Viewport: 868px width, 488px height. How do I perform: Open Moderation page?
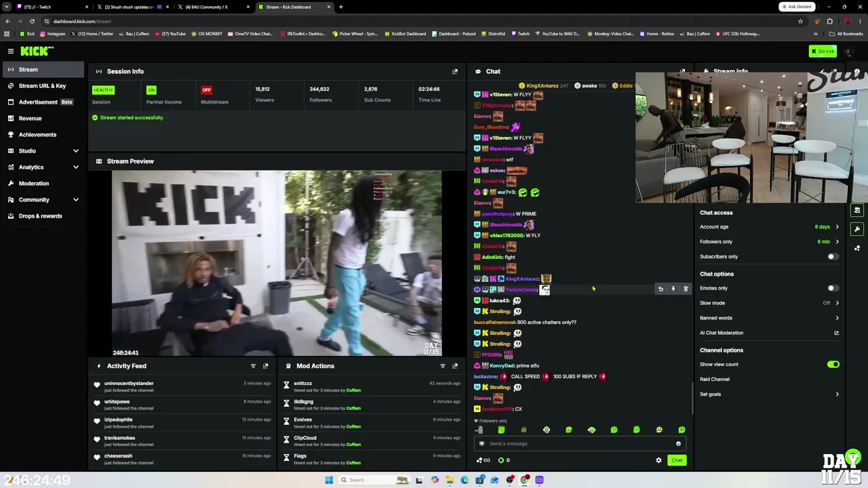click(x=42, y=184)
